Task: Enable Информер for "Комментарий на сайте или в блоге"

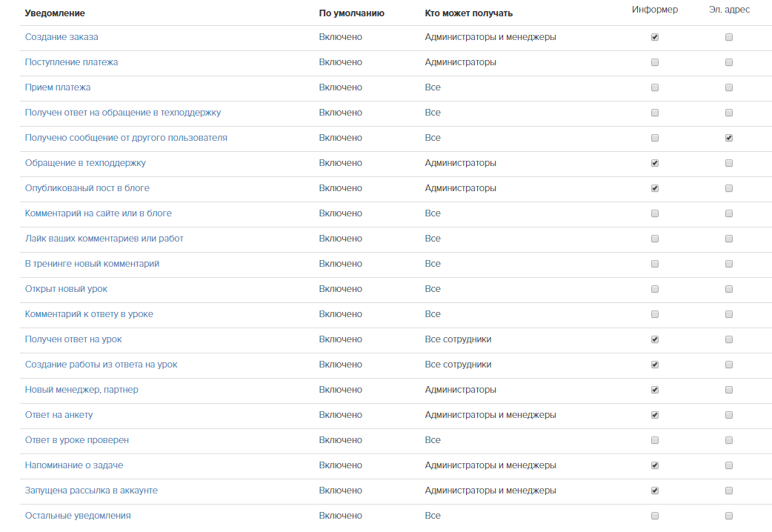Action: point(655,213)
